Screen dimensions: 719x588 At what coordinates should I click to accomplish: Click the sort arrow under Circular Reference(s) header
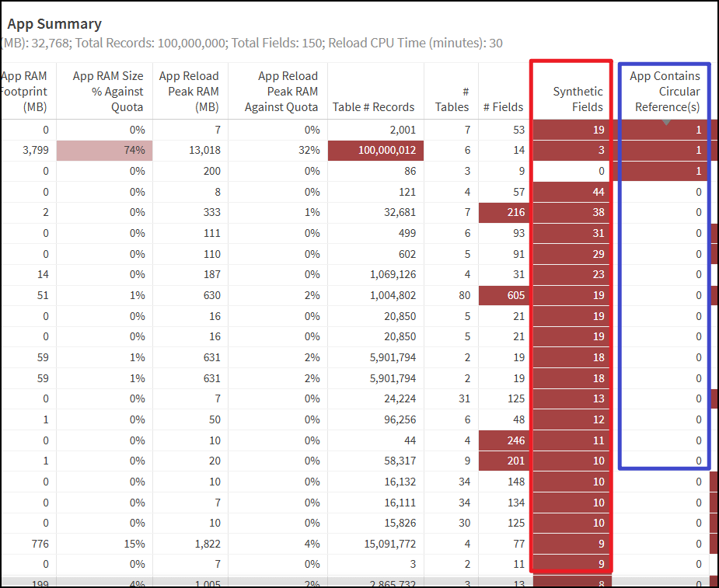(x=666, y=122)
